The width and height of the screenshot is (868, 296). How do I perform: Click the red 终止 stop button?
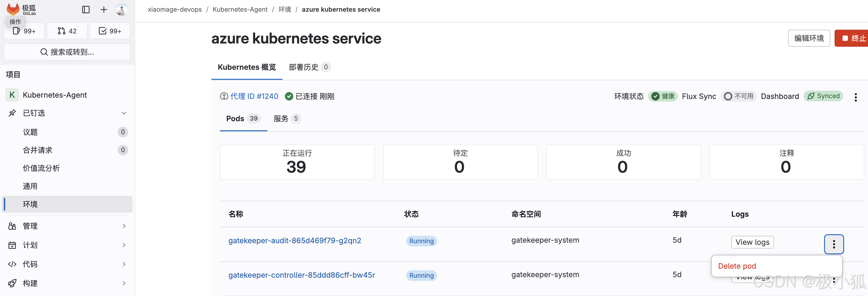pos(852,38)
